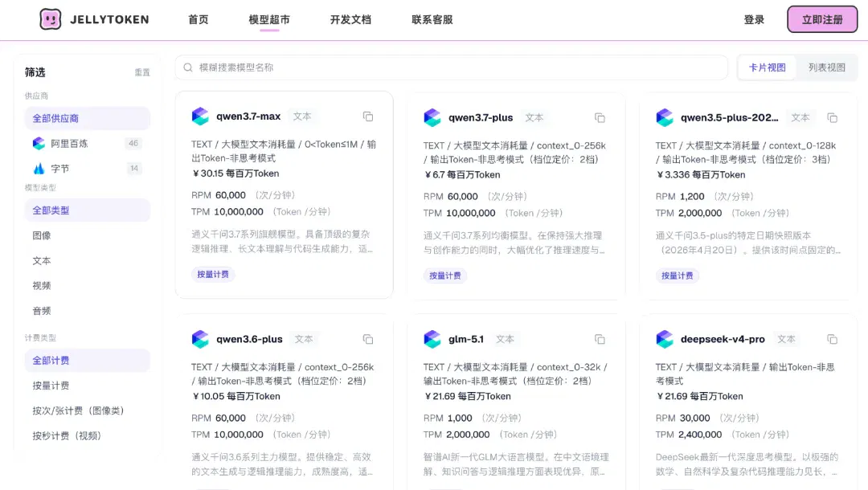868x490 pixels.
Task: Click the search magnifier icon
Action: pyautogui.click(x=188, y=67)
